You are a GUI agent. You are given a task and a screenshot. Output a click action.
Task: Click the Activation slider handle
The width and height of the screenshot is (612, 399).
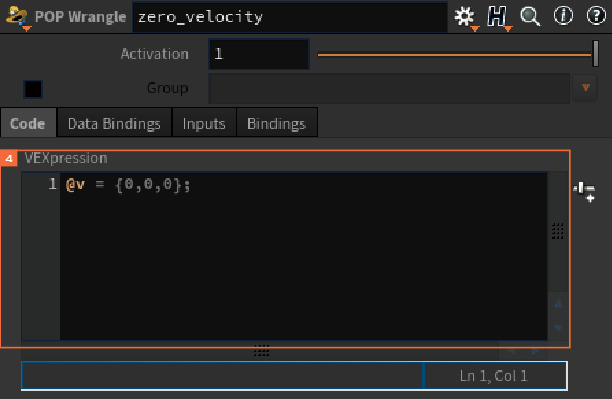596,53
